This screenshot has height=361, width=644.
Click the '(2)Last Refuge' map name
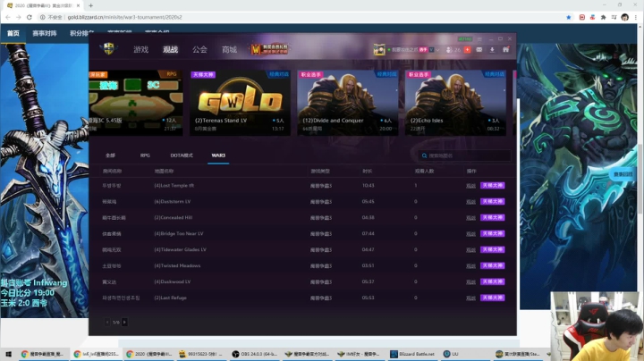pyautogui.click(x=170, y=298)
